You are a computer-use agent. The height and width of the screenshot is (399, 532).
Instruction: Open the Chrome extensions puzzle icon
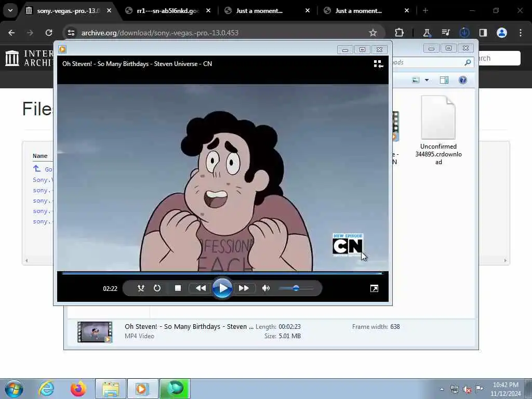(400, 33)
